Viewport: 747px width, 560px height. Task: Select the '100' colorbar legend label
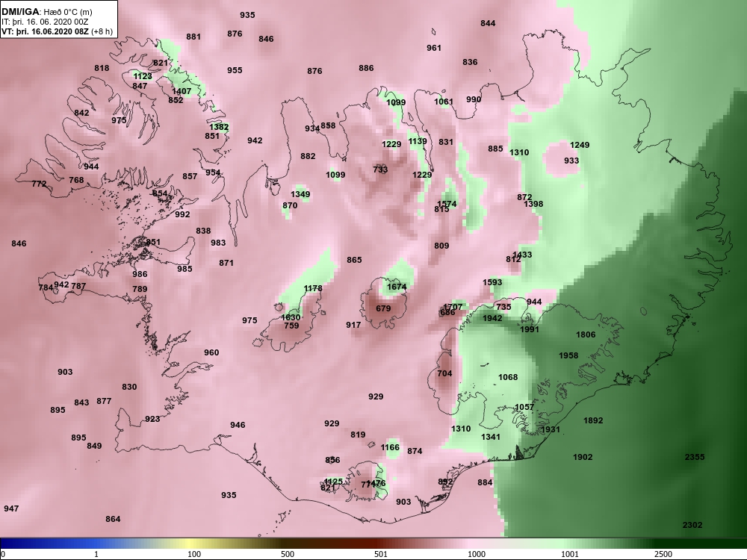tap(194, 554)
